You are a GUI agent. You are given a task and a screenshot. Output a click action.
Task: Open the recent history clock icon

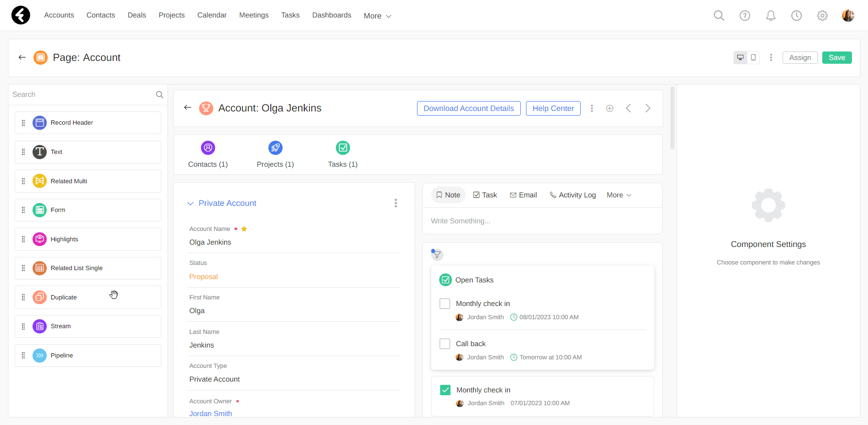[x=797, y=16]
